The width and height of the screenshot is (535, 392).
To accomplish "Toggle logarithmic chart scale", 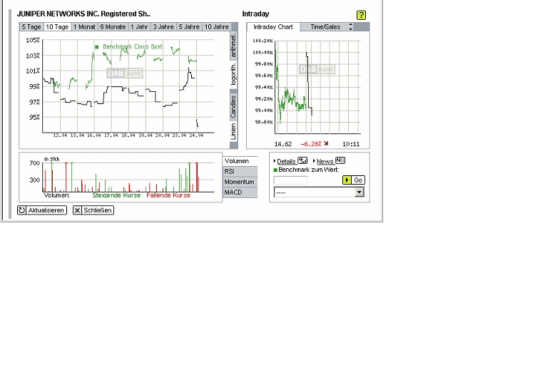I will 233,75.
